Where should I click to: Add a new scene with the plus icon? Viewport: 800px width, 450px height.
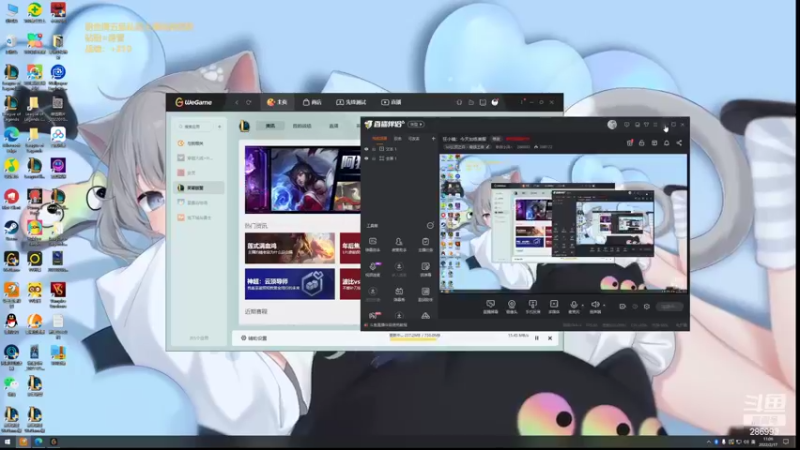(x=433, y=138)
